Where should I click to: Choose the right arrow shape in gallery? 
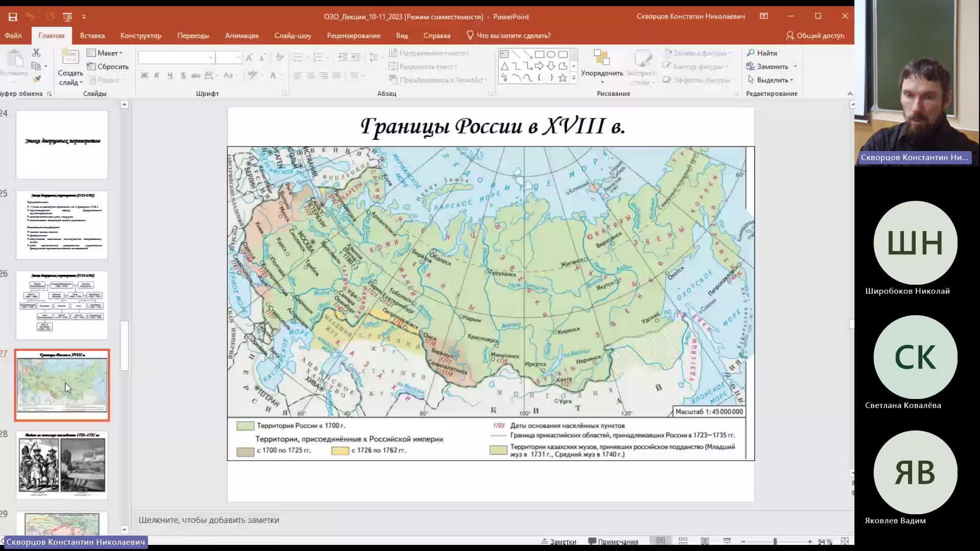coord(539,66)
